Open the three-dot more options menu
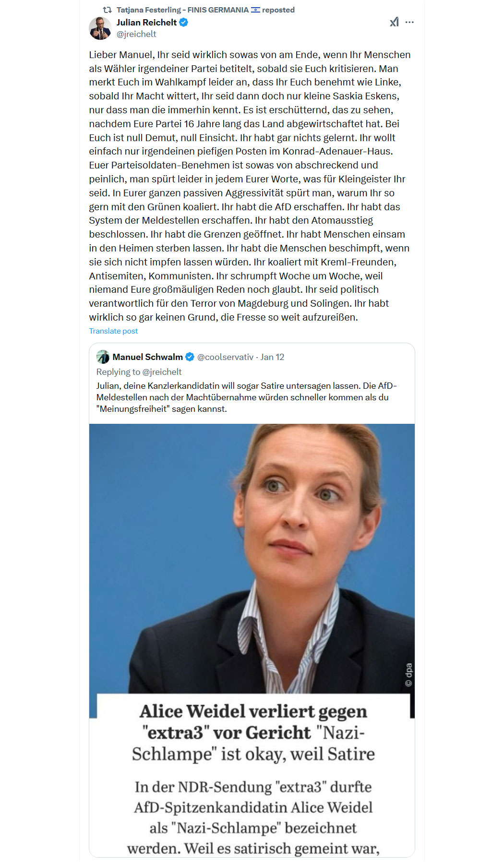Screen dimensions: 504x862 (x=409, y=22)
